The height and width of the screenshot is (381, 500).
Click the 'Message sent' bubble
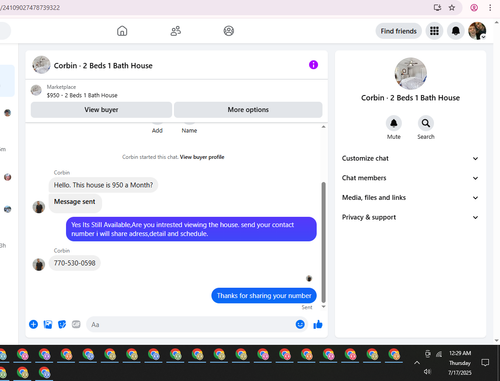pyautogui.click(x=75, y=202)
